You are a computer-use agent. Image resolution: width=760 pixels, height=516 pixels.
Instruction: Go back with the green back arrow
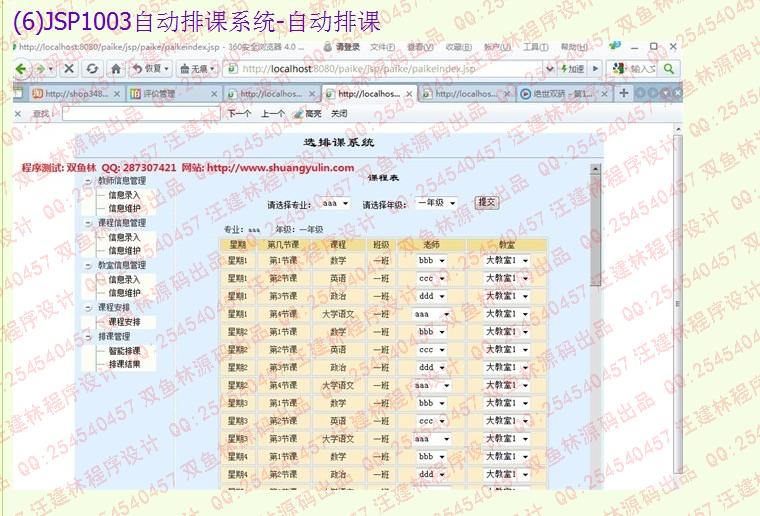(21, 69)
